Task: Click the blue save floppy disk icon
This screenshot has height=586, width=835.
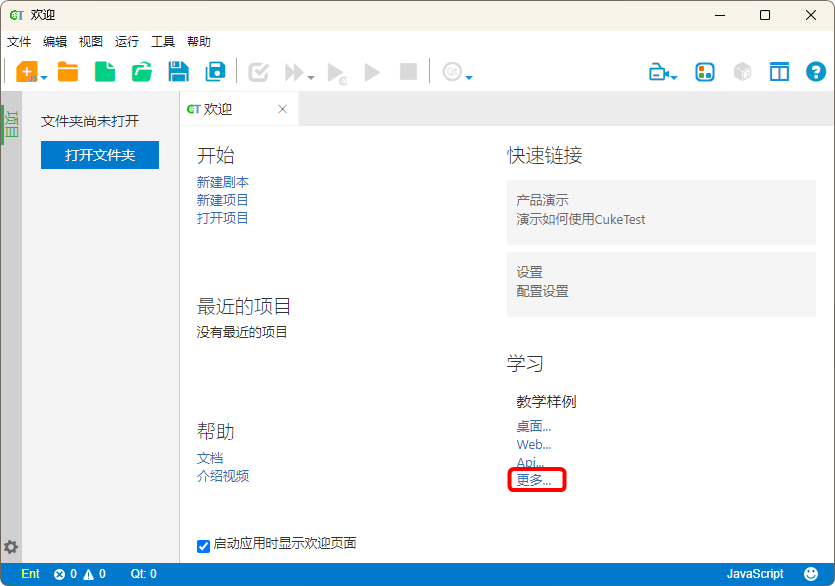Action: coord(178,71)
